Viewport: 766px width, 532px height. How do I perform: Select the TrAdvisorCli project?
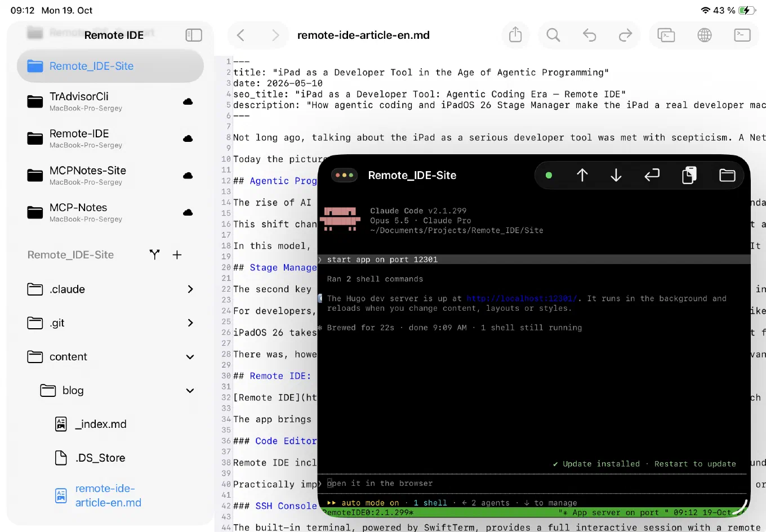click(110, 102)
